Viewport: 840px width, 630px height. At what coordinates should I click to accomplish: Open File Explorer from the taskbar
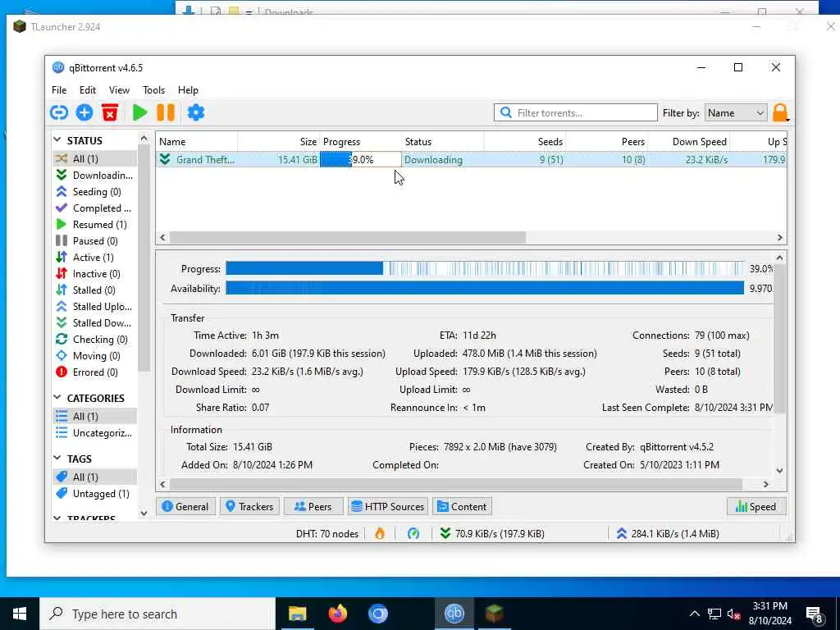[x=297, y=614]
